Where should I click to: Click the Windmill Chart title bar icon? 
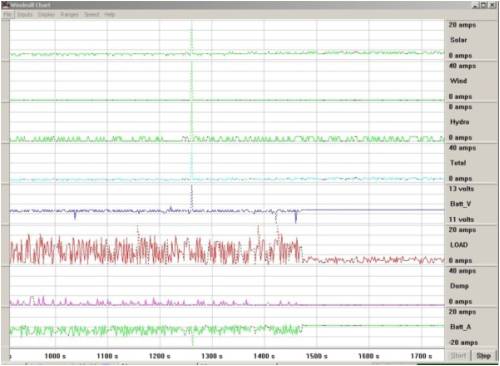click(x=6, y=5)
